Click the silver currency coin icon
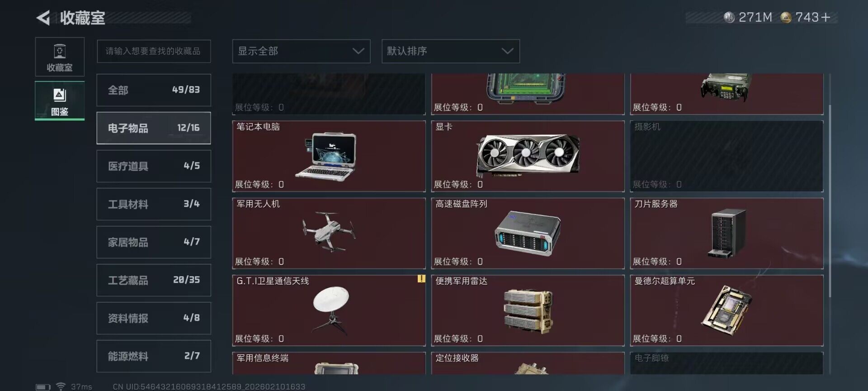 tap(729, 18)
